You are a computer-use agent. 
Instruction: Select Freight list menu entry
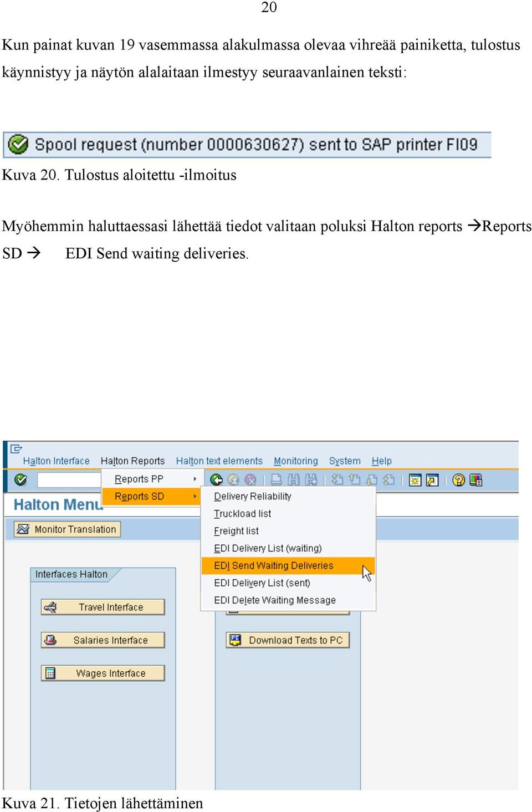[x=288, y=530]
